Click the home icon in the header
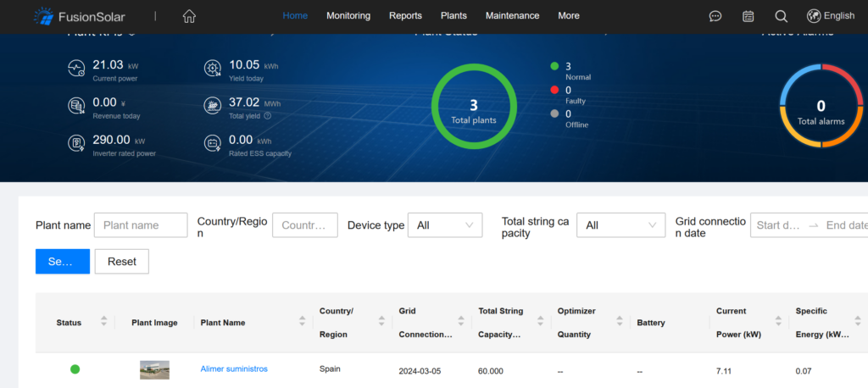868x388 pixels. pyautogui.click(x=189, y=16)
